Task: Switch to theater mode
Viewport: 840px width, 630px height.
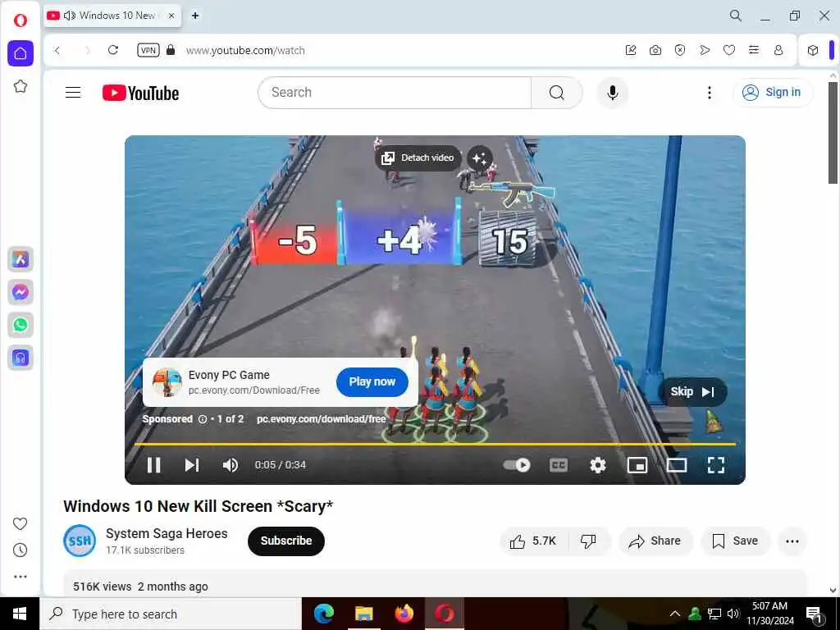Action: coord(677,465)
